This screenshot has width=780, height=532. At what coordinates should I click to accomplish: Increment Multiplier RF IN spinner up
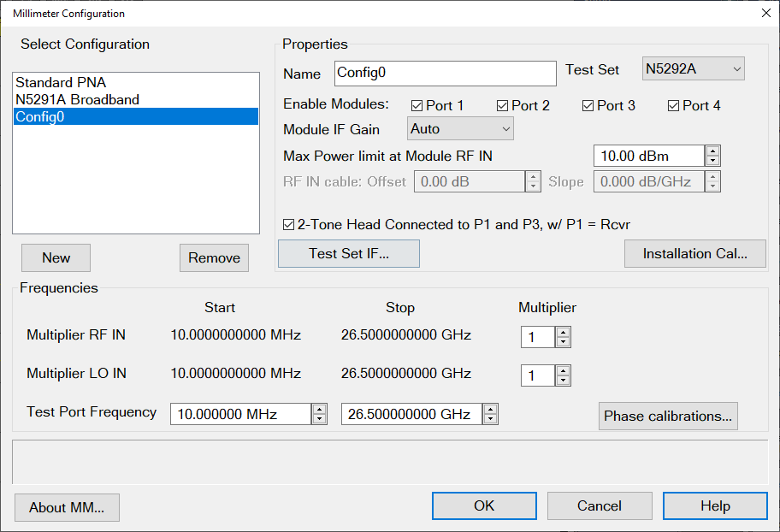tap(563, 332)
